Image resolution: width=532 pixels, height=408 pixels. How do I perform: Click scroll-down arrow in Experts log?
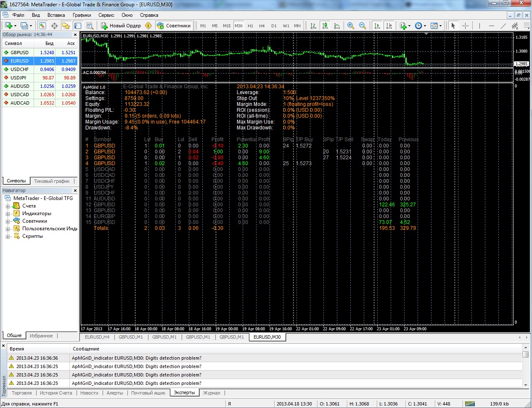(x=526, y=385)
